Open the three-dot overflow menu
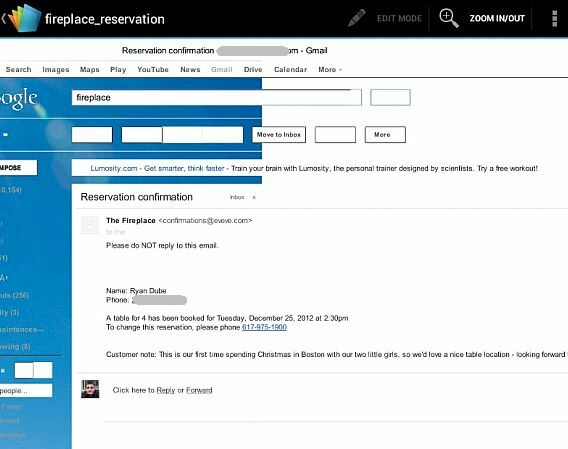568x449 pixels. point(554,18)
